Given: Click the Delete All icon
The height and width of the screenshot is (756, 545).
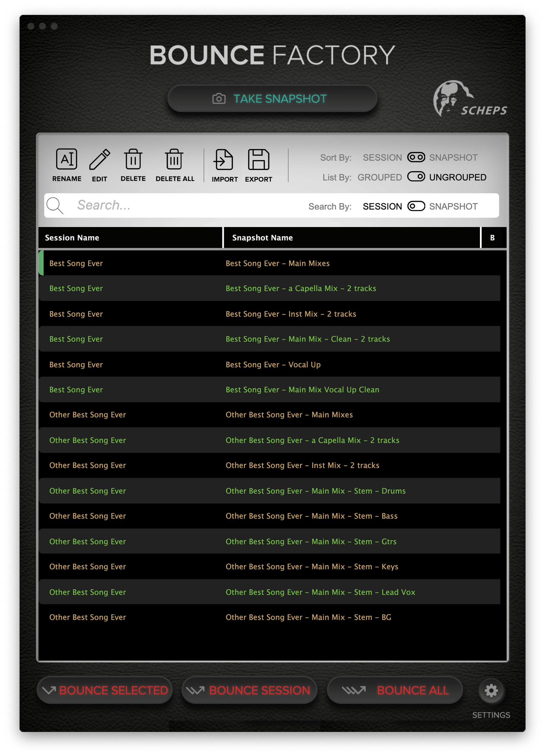Looking at the screenshot, I should [174, 158].
